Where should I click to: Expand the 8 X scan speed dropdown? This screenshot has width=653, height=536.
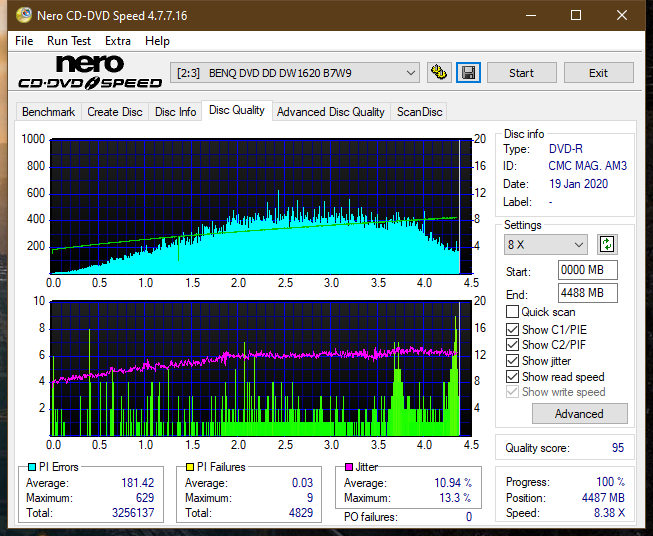[546, 244]
